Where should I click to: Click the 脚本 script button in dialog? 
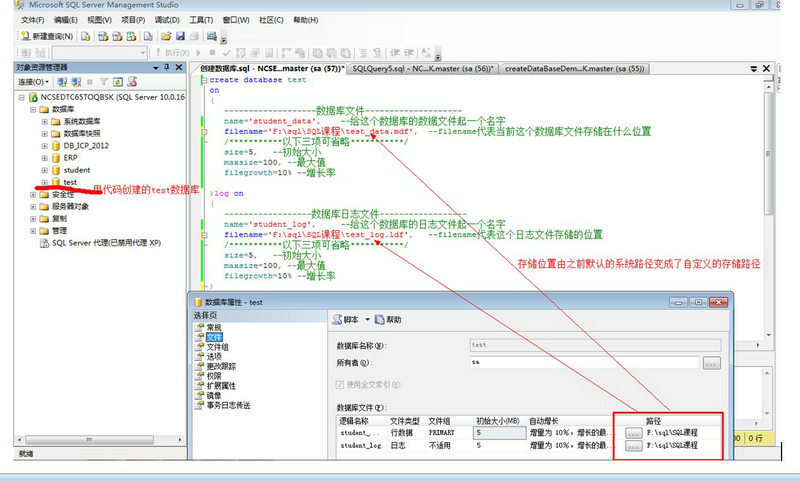coord(346,320)
